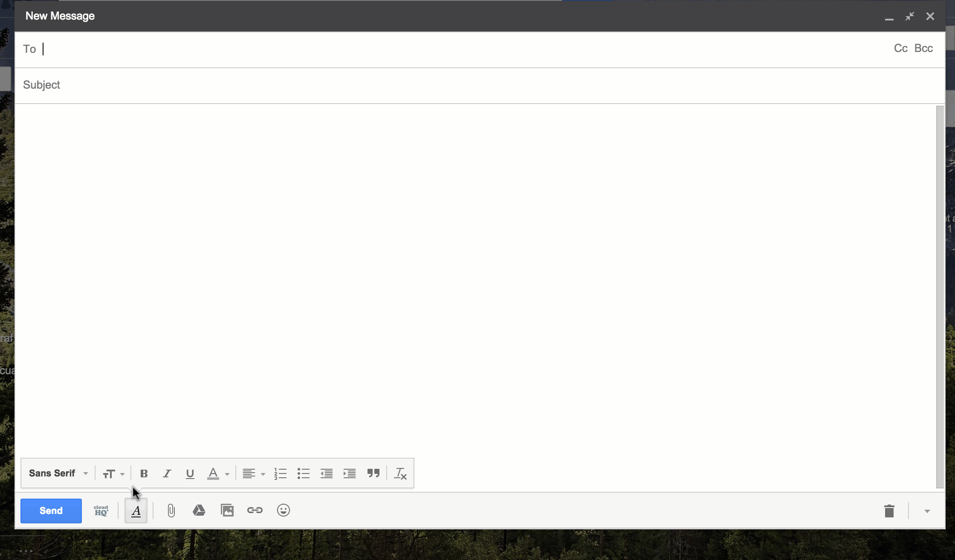Click the Insert photo icon

pos(227,510)
